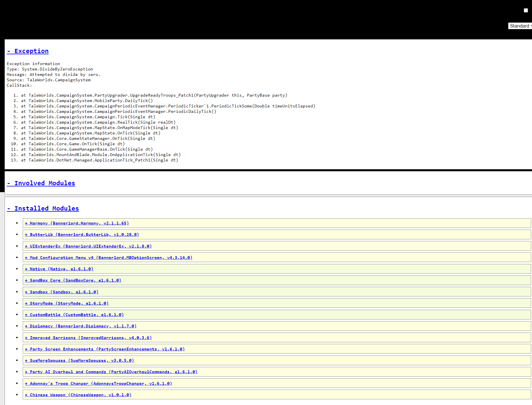Collapse the Installed Modules section

43,209
